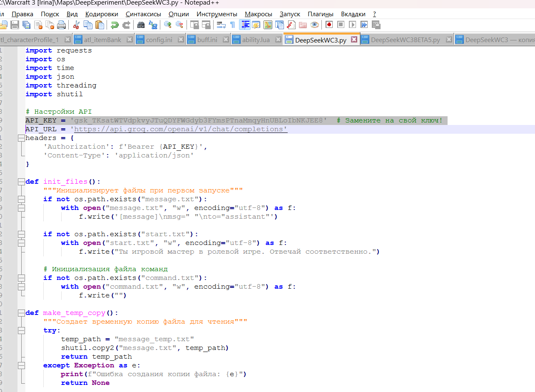Screen dimensions: 535x392
Task: Toggle show all characters pilcrow icon
Action: [232, 25]
